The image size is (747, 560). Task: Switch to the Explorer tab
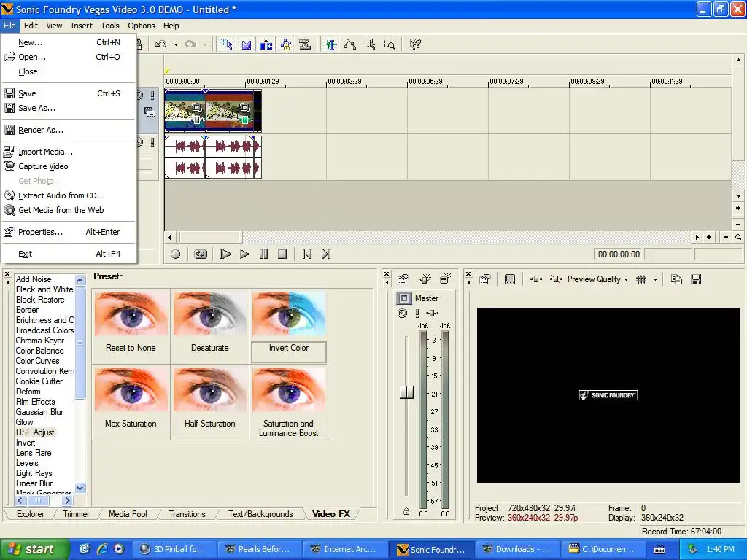pyautogui.click(x=31, y=514)
